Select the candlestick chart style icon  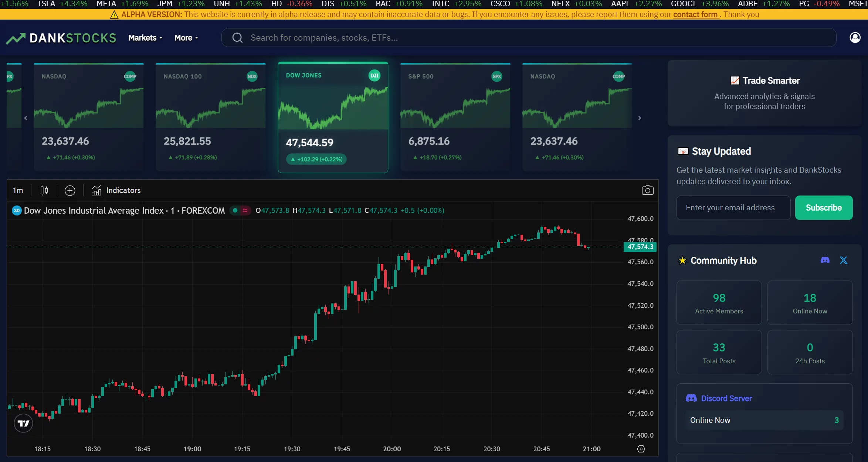[44, 190]
